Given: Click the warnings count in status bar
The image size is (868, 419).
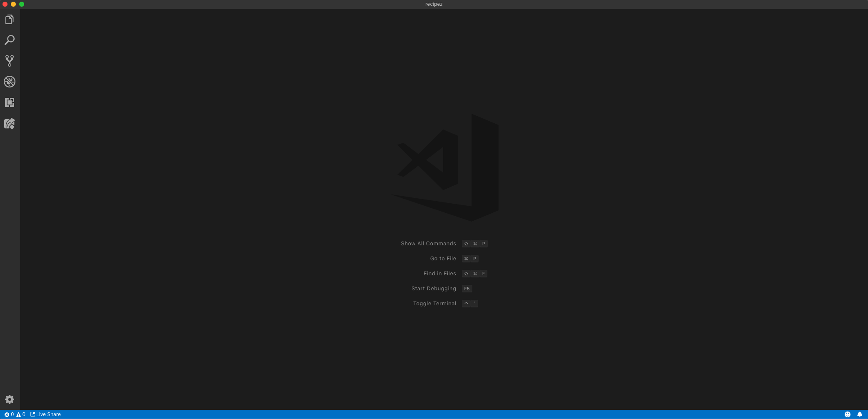Looking at the screenshot, I should [21, 414].
